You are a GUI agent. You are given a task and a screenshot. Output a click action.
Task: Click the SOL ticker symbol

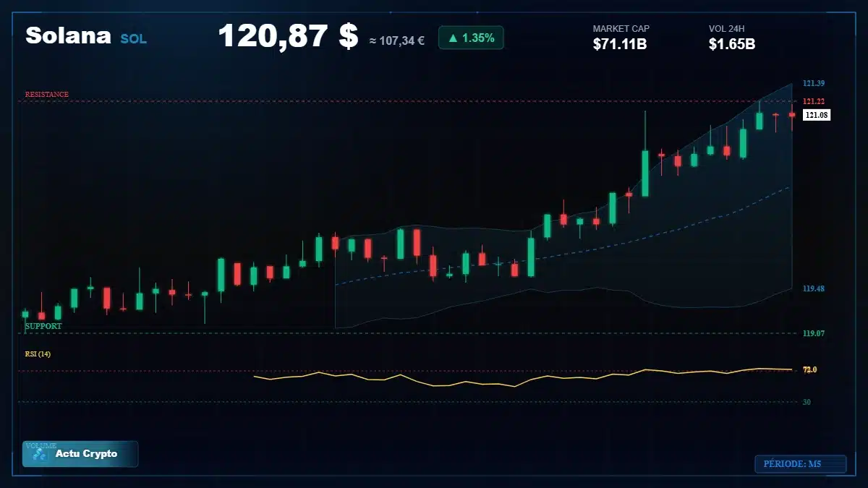(x=133, y=39)
